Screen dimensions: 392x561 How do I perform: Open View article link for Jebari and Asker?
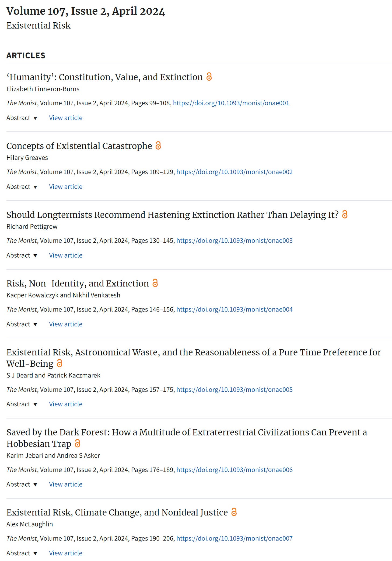66,484
